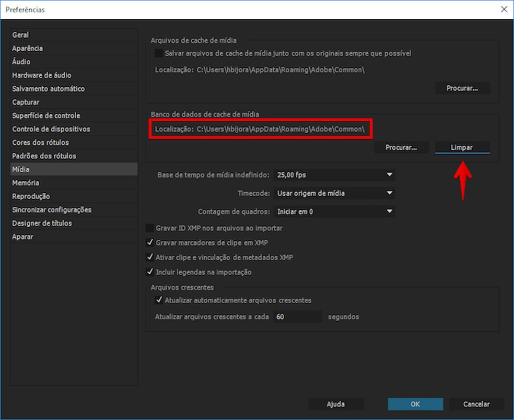Go to Áudio preferences
This screenshot has height=420, width=514.
(74, 62)
